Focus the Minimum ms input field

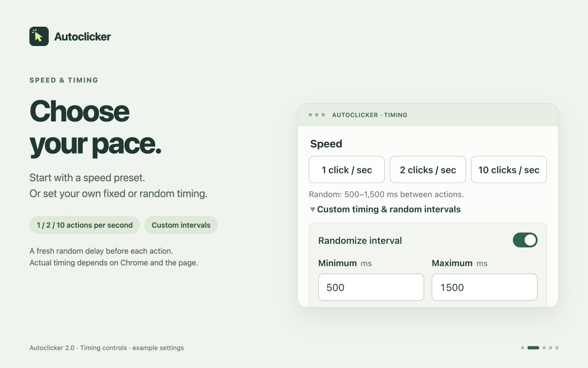point(371,287)
